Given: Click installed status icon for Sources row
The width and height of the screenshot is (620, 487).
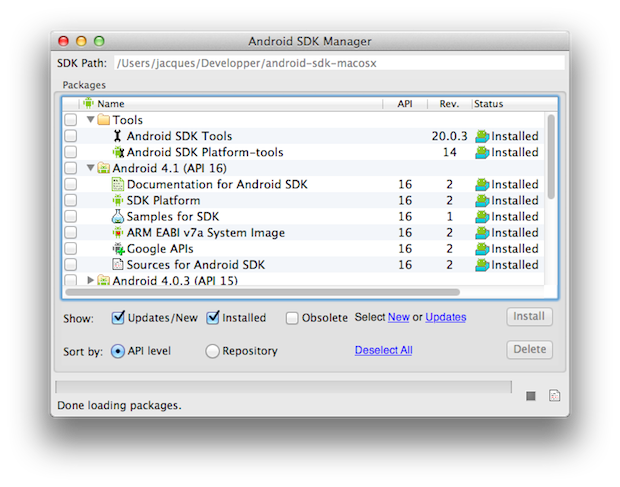Looking at the screenshot, I should 482,265.
